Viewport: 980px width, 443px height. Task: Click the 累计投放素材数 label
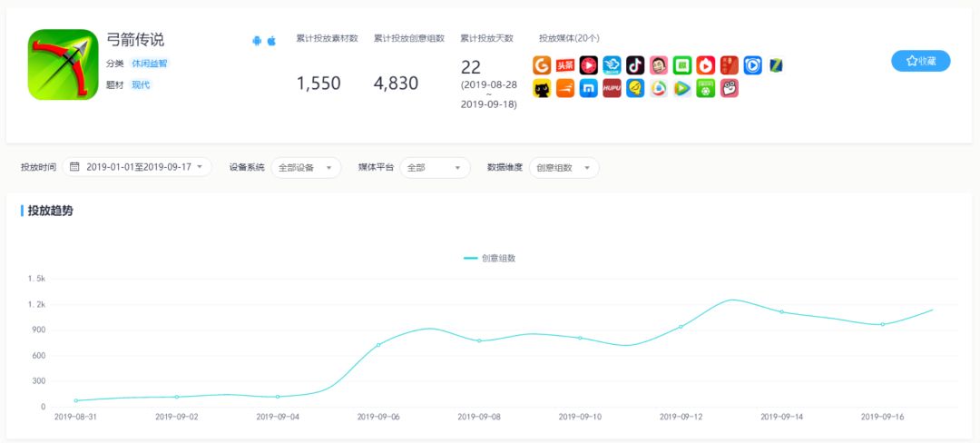327,38
